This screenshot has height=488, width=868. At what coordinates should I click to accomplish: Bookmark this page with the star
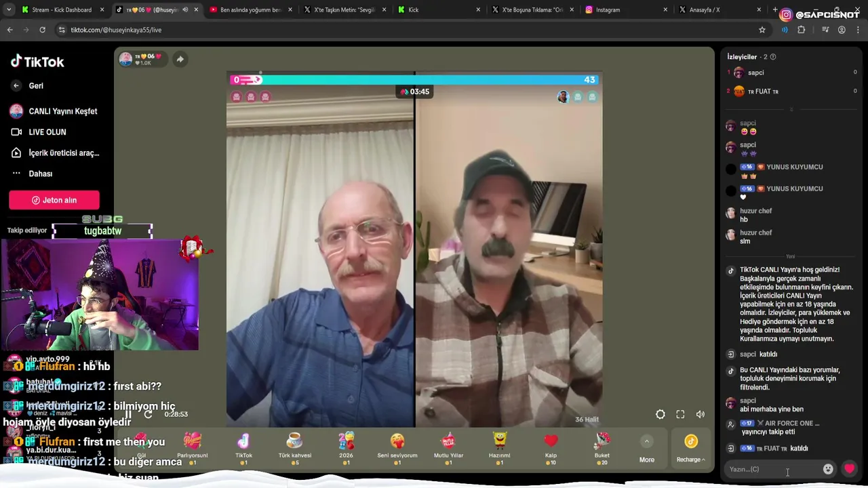coord(762,30)
